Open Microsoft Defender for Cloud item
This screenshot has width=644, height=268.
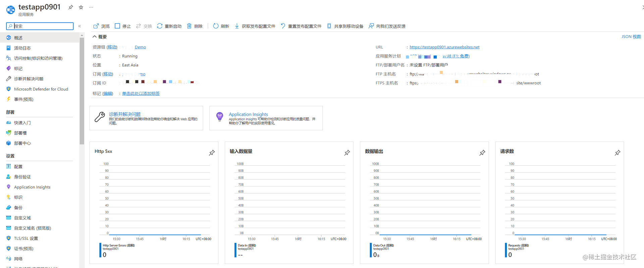click(40, 89)
